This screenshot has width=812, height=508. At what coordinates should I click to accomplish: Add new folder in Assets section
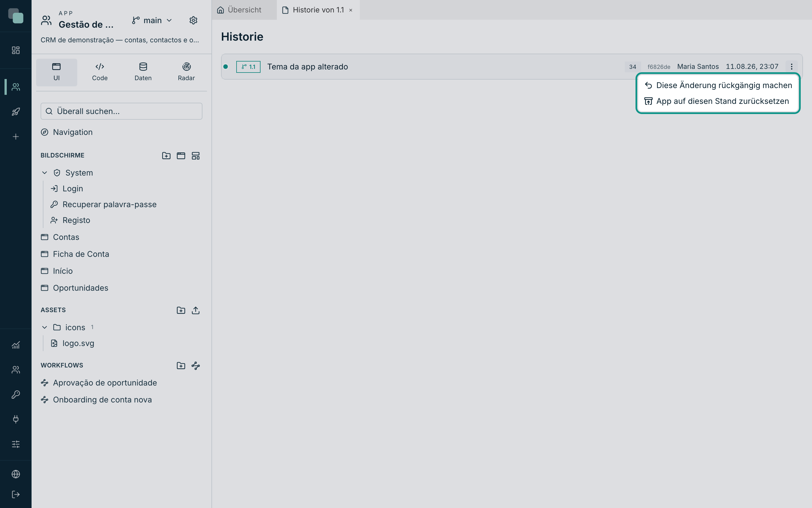coord(181,310)
